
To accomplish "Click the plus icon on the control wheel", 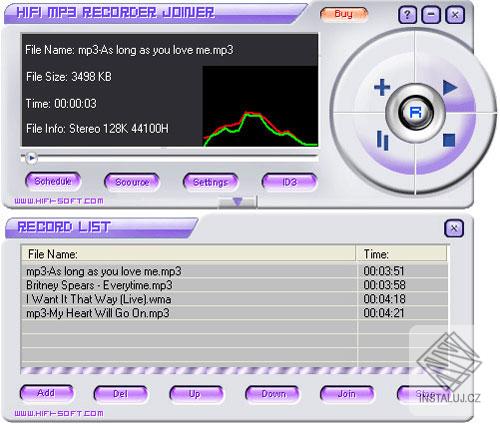I will [x=382, y=87].
